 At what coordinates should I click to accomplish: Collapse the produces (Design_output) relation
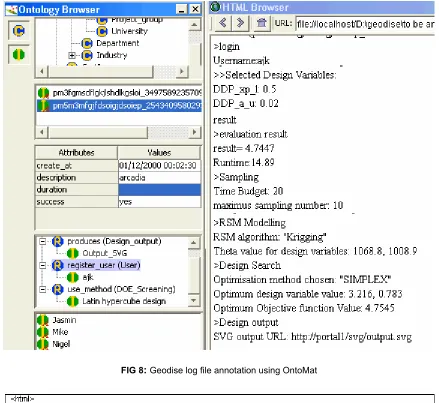tap(43, 241)
